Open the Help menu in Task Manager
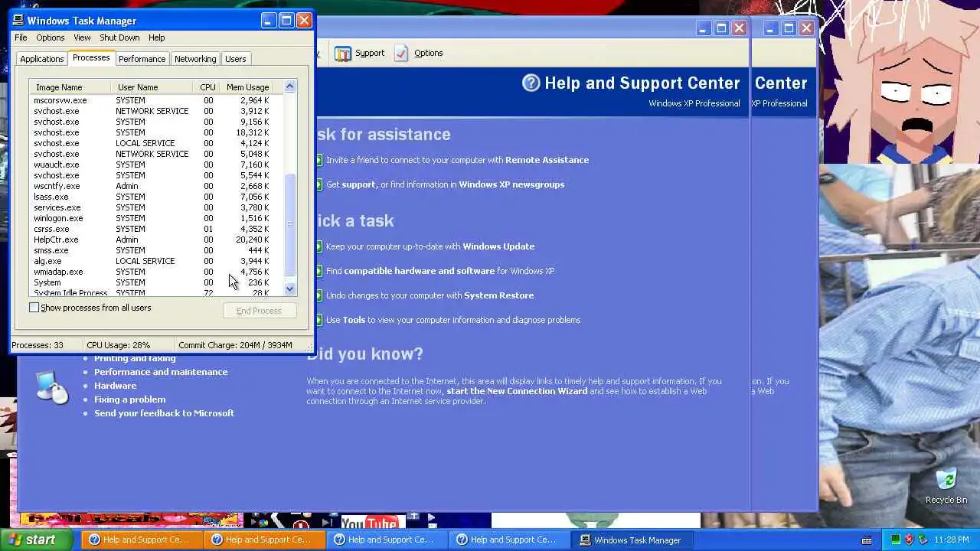980x551 pixels. [156, 37]
